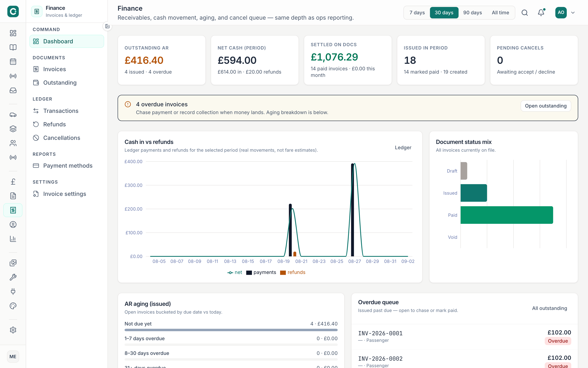Click the Outstanding AR card
The image size is (588, 368).
161,60
